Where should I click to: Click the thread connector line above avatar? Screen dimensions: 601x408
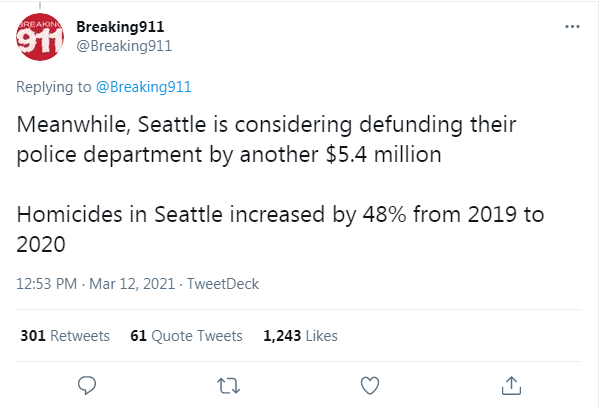pyautogui.click(x=40, y=5)
